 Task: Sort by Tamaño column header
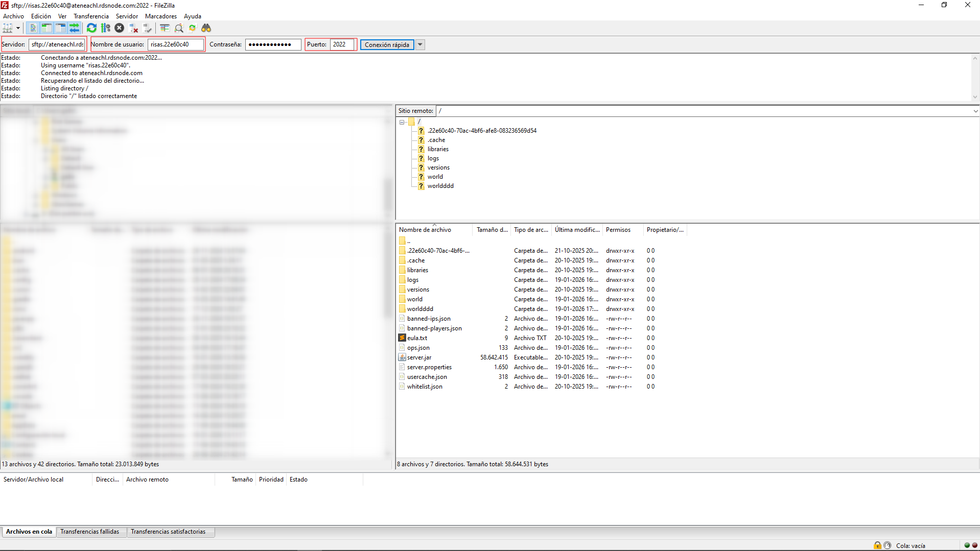(492, 230)
